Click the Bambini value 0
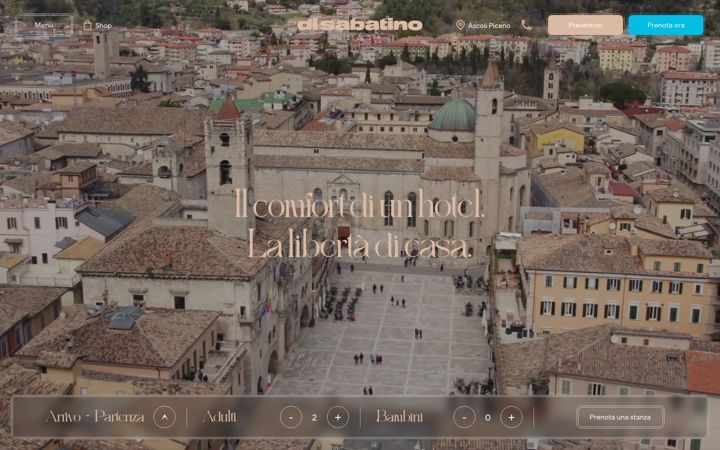 click(x=488, y=417)
